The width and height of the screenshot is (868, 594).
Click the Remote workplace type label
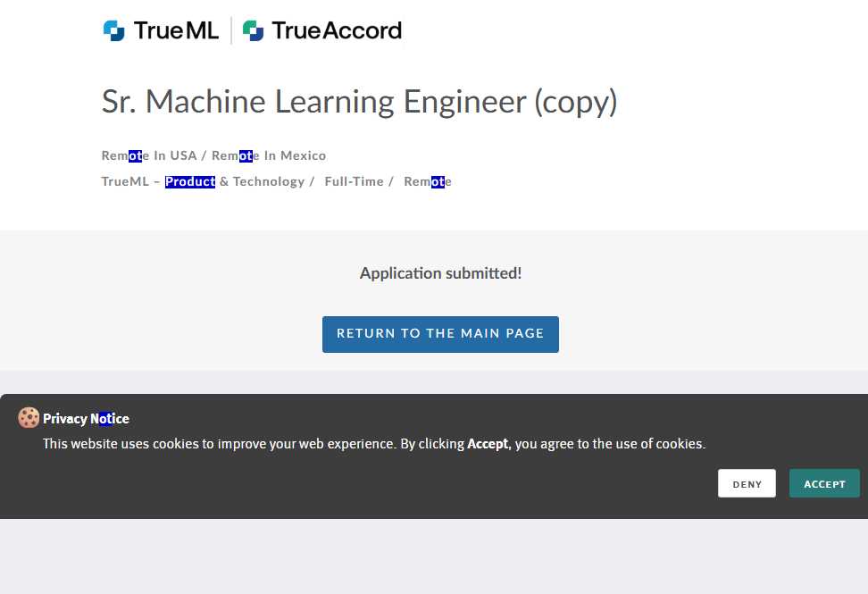click(428, 181)
